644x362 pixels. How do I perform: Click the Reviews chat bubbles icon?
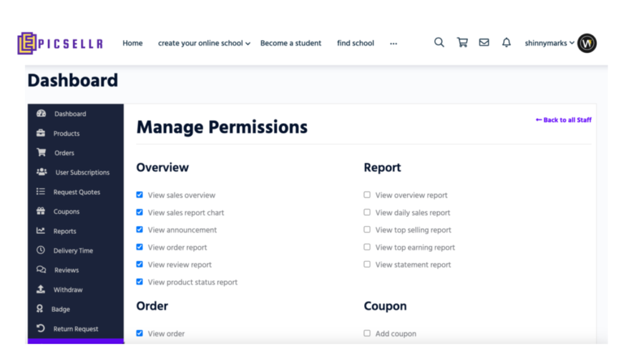41,270
